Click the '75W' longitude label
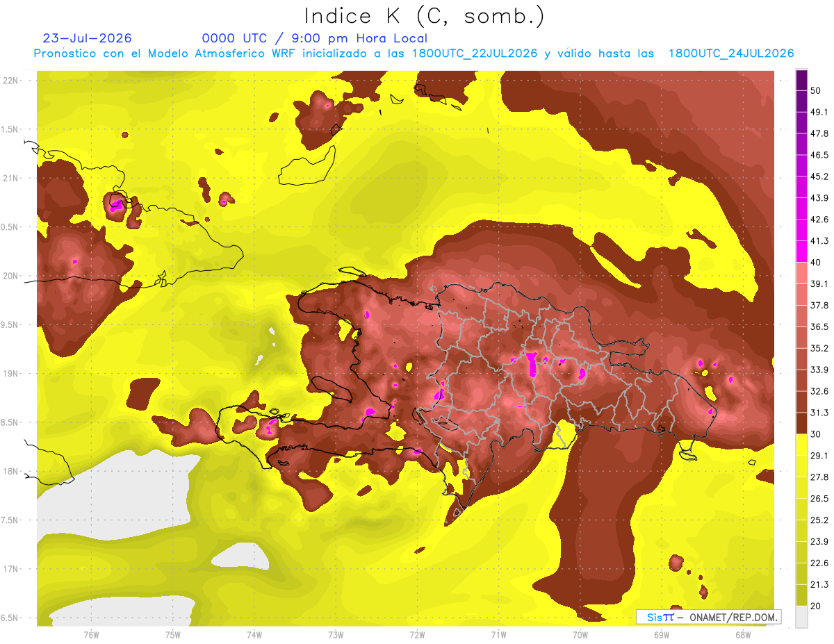The image size is (834, 644). point(172,635)
